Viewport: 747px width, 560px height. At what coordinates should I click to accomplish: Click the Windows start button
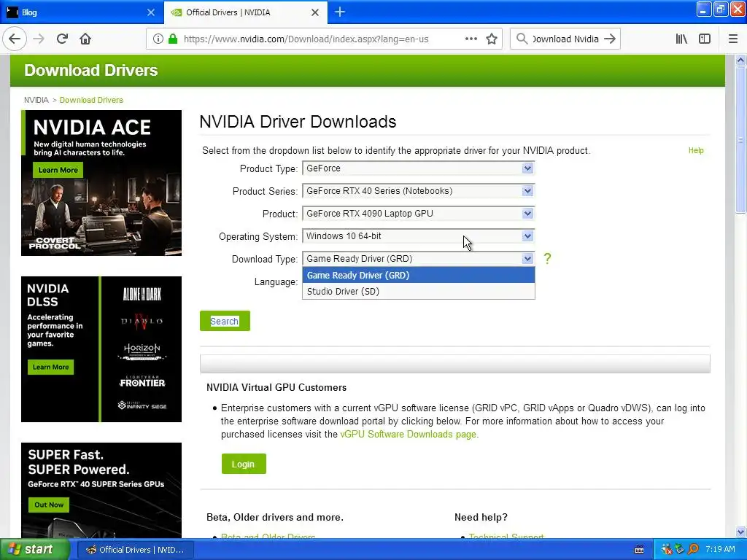(x=34, y=550)
